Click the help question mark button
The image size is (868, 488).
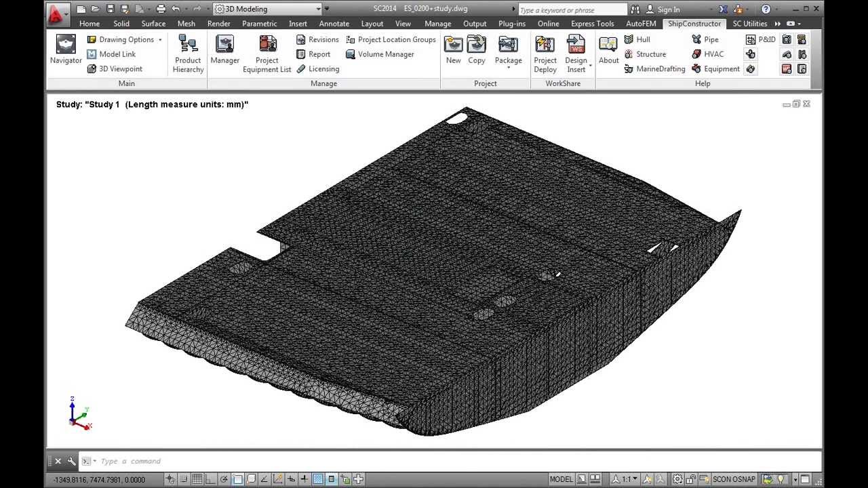click(766, 9)
